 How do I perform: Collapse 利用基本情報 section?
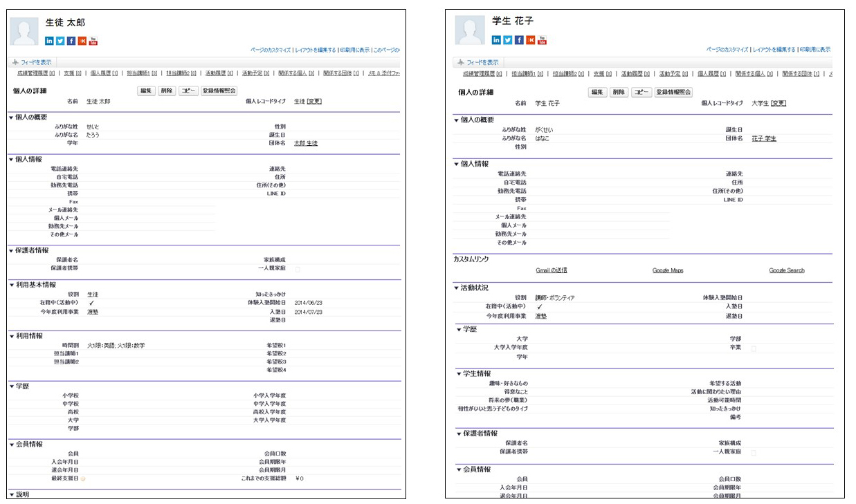11,285
